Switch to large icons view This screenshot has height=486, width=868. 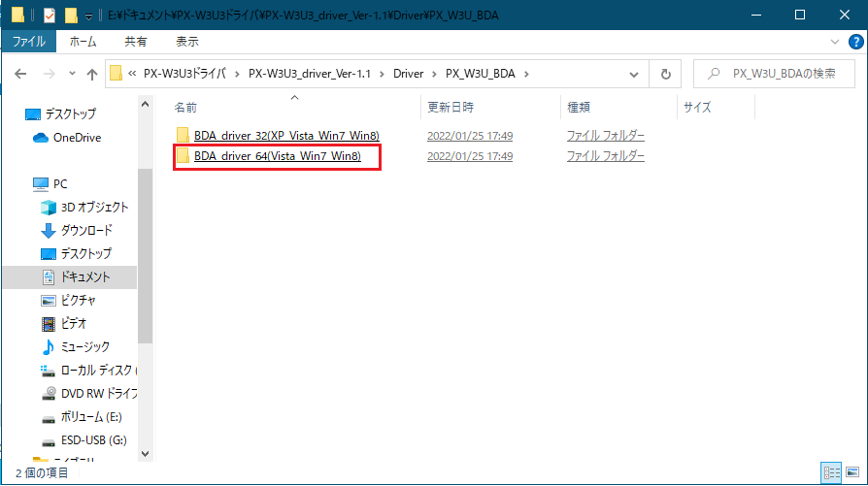pyautogui.click(x=851, y=472)
